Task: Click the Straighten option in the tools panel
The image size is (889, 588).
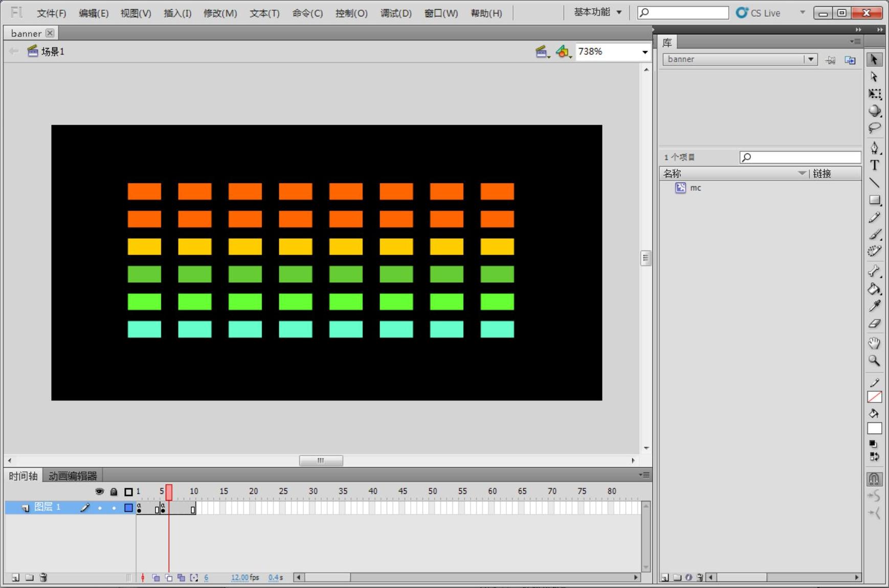Action: (874, 513)
